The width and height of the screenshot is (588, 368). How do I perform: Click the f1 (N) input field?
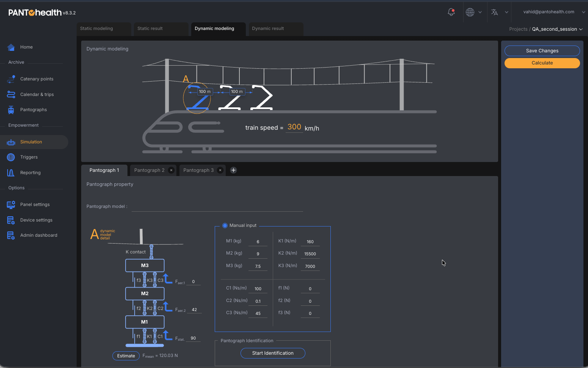pos(310,289)
